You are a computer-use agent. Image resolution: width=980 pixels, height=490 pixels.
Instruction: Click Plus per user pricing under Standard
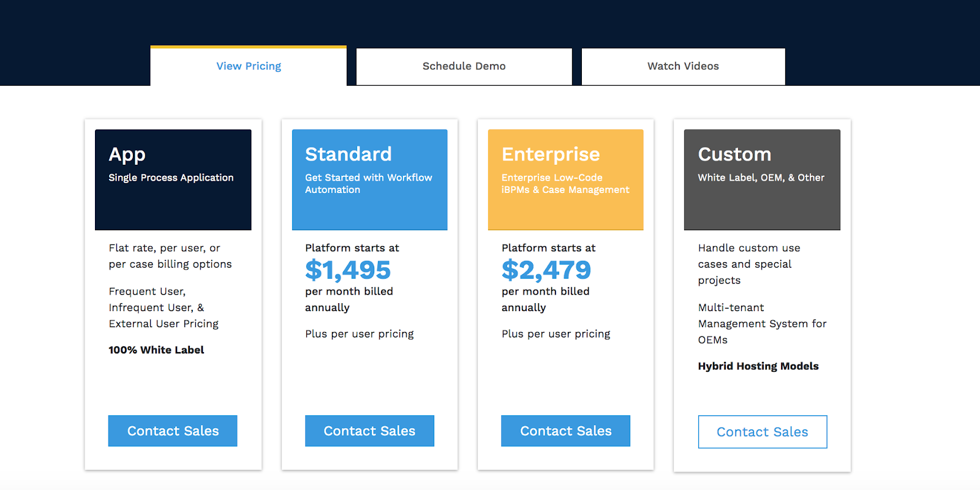pos(360,334)
